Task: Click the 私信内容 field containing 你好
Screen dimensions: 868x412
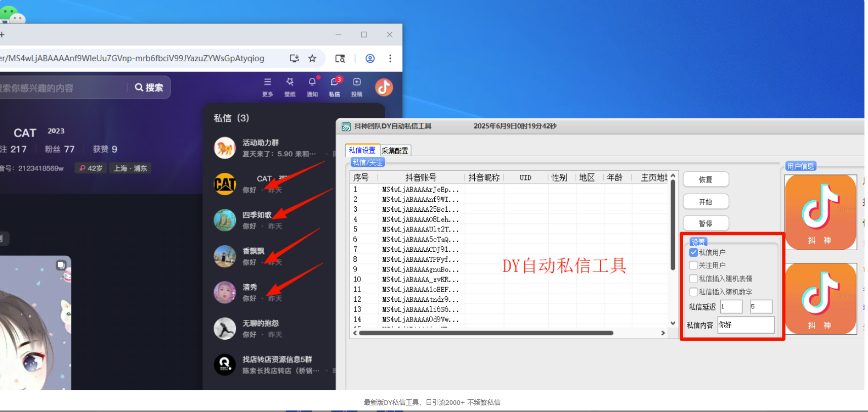Action: coord(746,325)
